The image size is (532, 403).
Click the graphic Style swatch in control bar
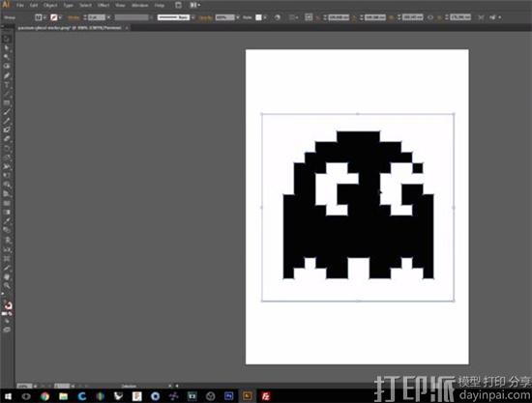(258, 17)
